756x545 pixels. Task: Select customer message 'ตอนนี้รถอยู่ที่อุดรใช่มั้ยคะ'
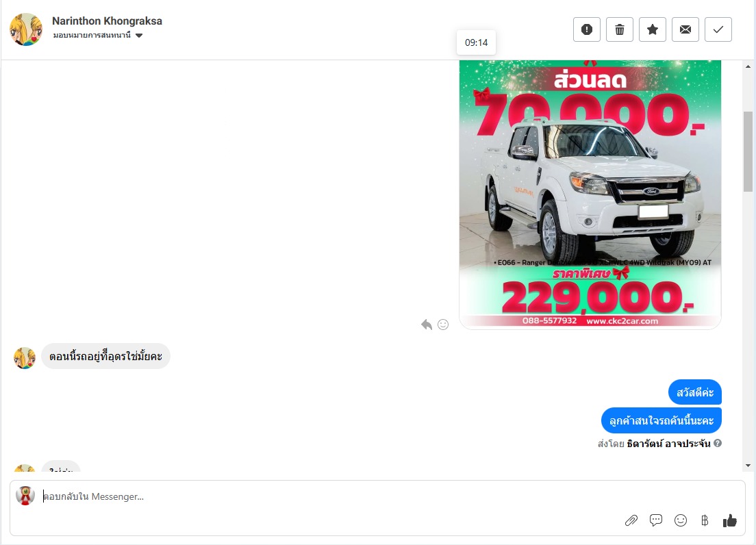[105, 356]
